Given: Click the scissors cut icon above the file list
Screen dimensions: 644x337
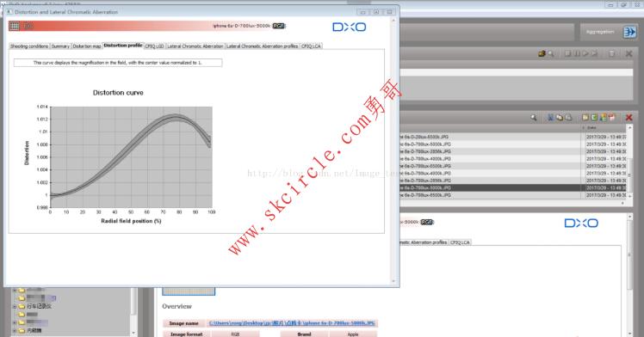Looking at the screenshot, I should tap(550, 118).
